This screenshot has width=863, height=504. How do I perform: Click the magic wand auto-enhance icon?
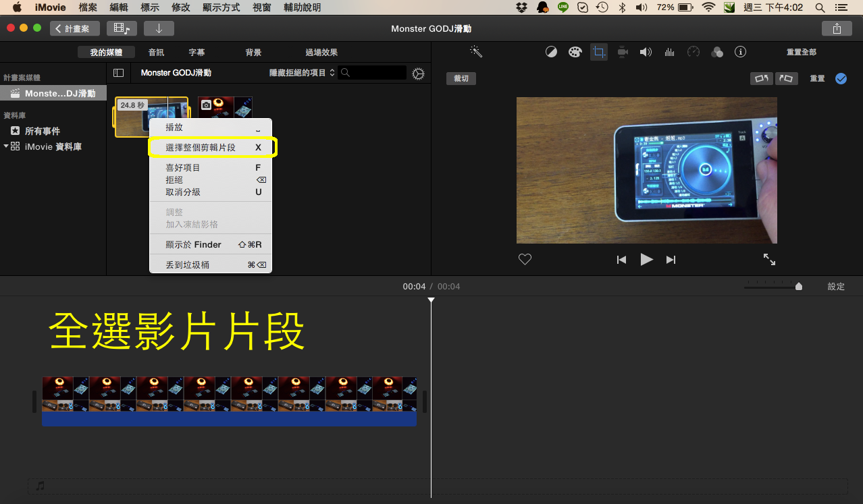[x=476, y=52]
